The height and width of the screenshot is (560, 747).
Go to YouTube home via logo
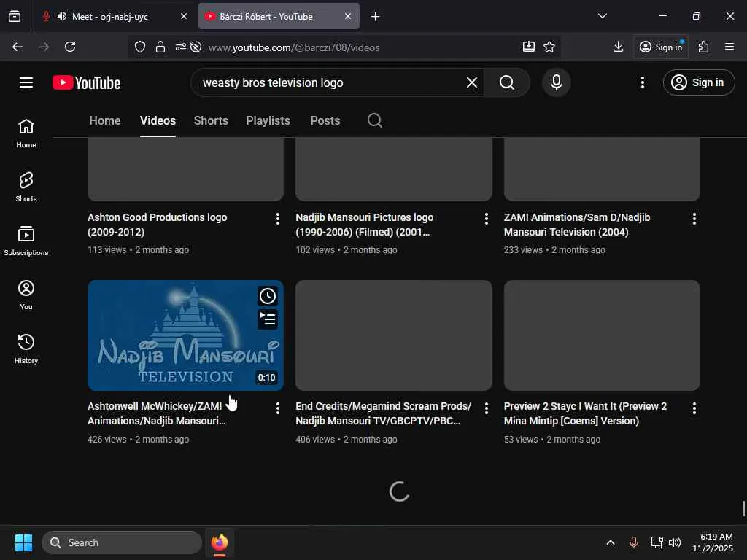click(86, 83)
